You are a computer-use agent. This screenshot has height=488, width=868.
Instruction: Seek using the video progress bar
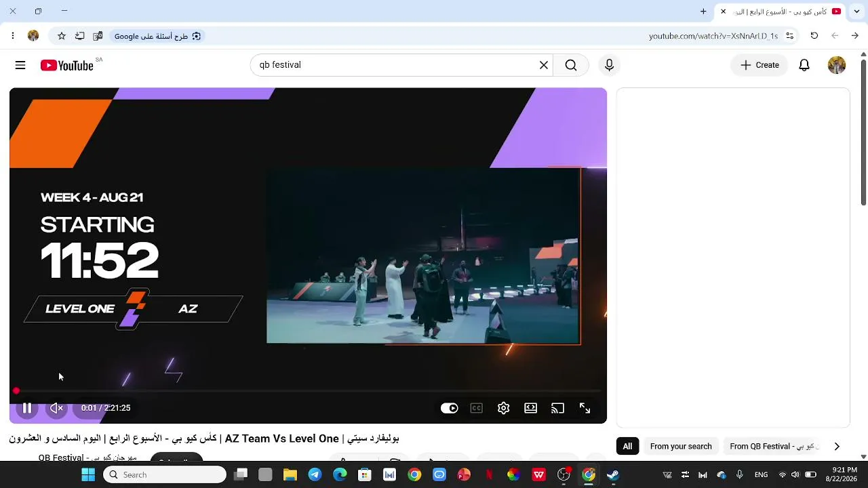tap(308, 391)
